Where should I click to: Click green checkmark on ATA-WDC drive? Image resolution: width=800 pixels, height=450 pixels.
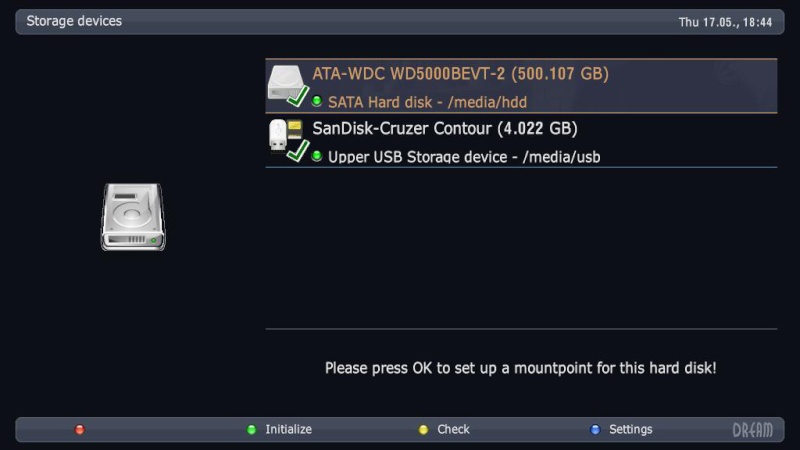pos(298,96)
